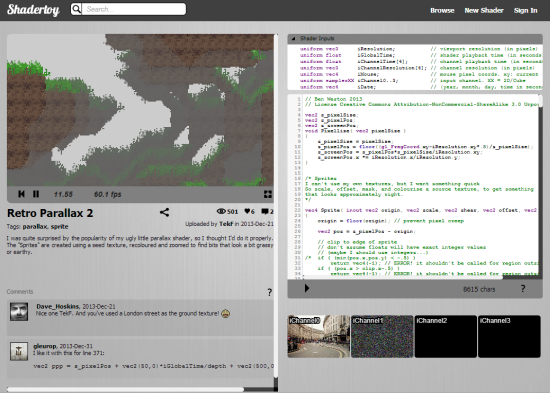
Task: Open the Sign In menu item
Action: pyautogui.click(x=525, y=10)
